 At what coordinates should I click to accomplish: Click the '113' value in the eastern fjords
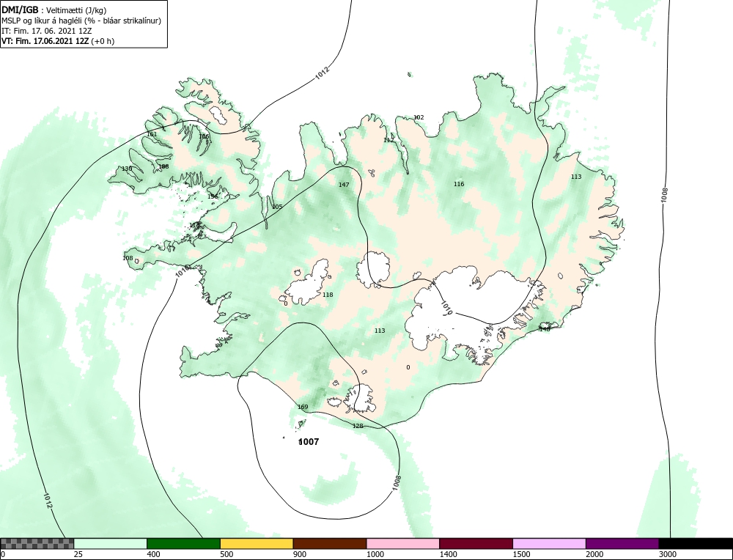[x=576, y=177]
